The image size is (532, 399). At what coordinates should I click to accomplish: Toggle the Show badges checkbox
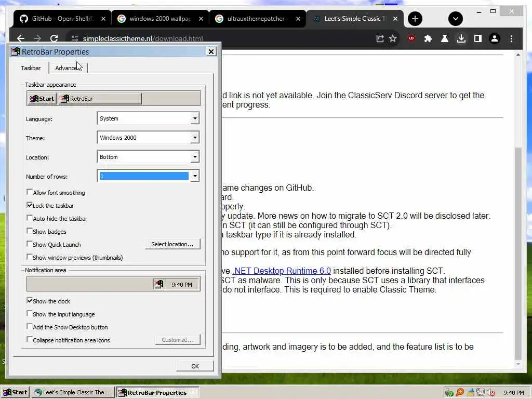coord(30,231)
